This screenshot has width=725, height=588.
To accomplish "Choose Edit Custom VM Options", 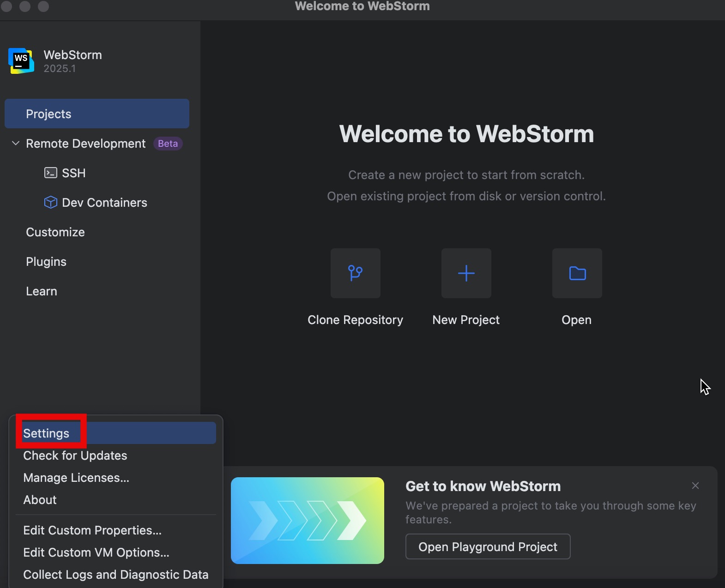I will point(96,552).
